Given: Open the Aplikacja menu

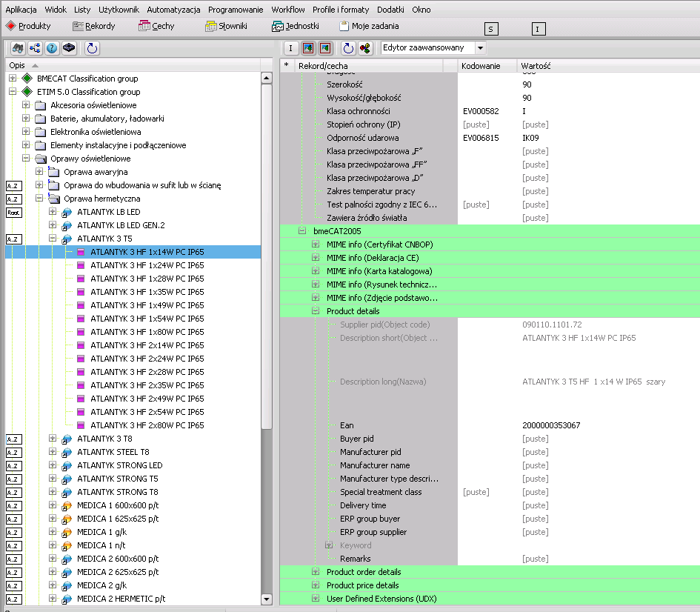Looking at the screenshot, I should point(21,10).
